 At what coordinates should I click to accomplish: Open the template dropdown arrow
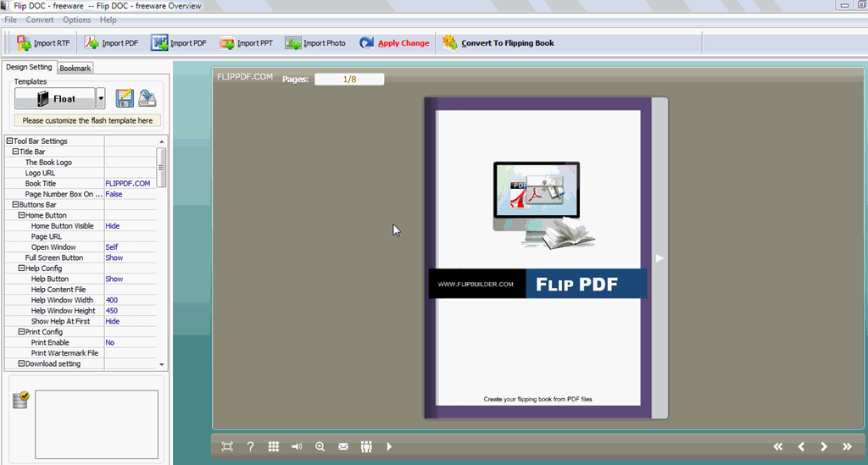101,99
